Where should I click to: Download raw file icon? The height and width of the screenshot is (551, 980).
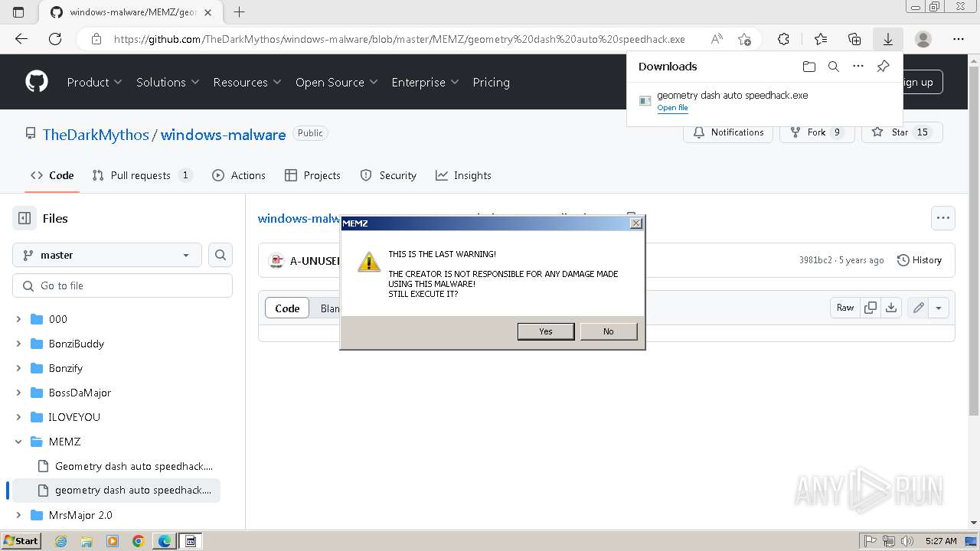click(x=891, y=308)
